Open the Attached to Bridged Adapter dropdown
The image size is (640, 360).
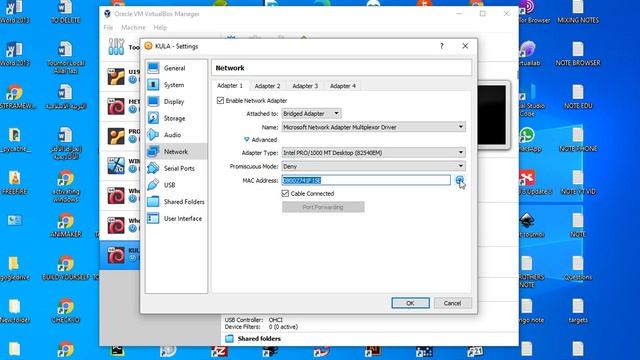click(x=311, y=113)
